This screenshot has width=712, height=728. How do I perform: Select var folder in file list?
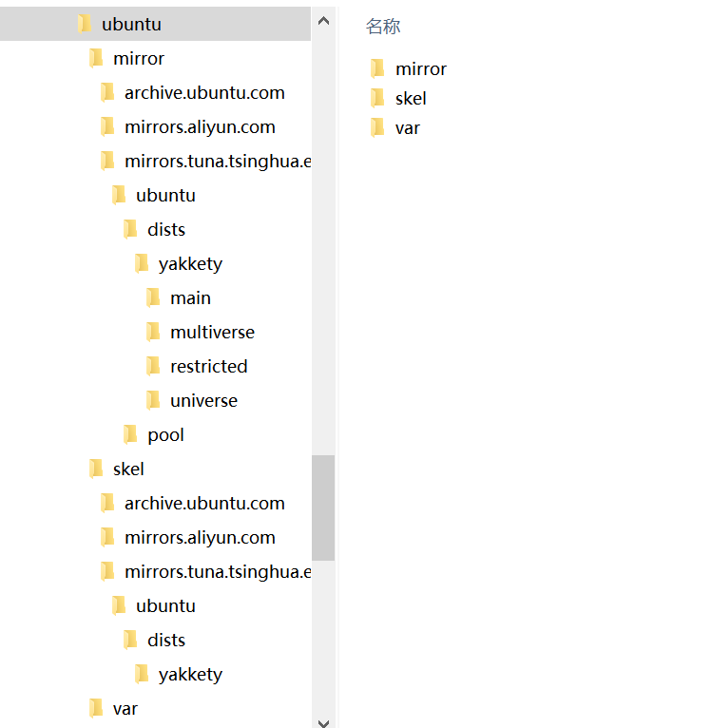[407, 128]
